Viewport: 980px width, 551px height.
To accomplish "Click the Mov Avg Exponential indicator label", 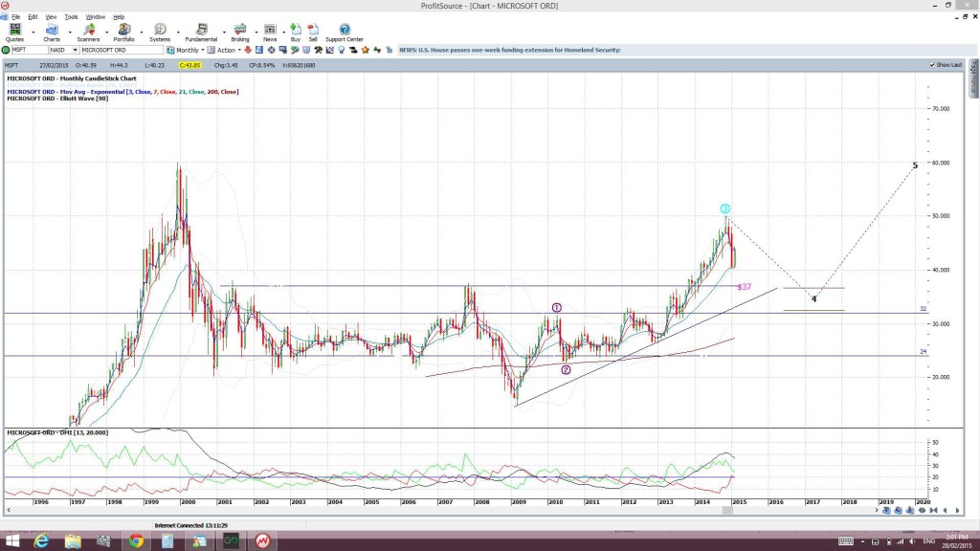I will (x=122, y=92).
